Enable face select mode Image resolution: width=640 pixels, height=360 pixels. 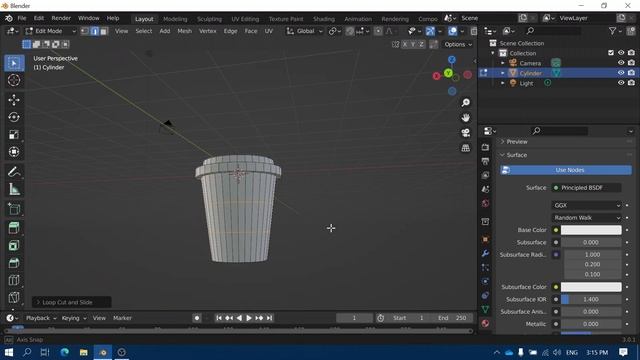point(104,31)
